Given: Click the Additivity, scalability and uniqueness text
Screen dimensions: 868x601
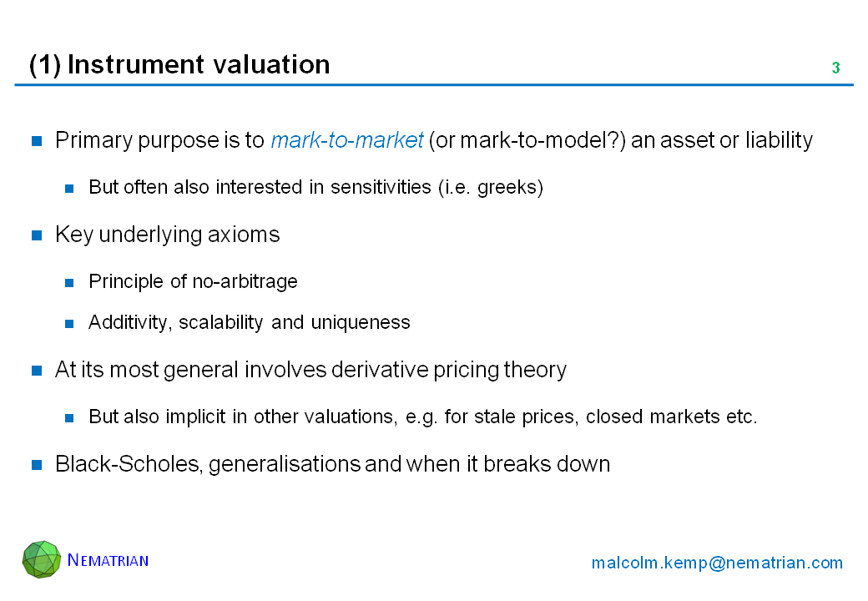Looking at the screenshot, I should click(249, 323).
